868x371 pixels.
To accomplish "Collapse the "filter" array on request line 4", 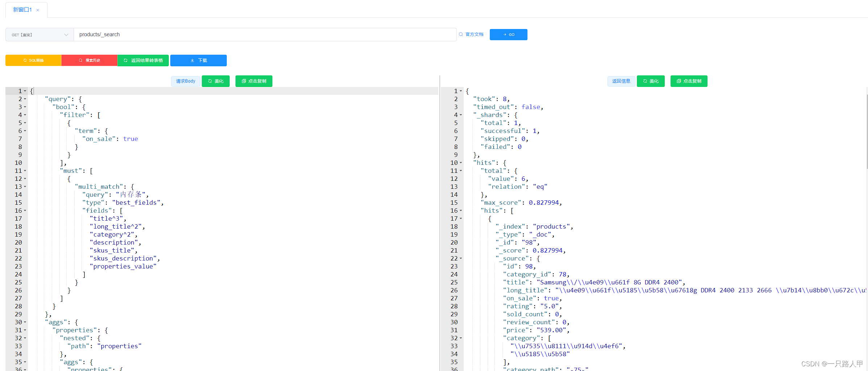I will (x=25, y=115).
